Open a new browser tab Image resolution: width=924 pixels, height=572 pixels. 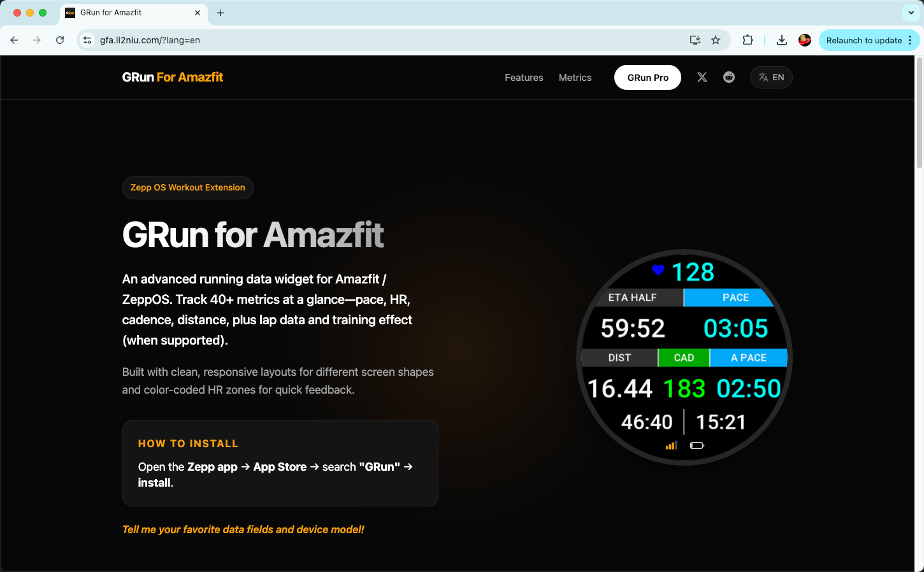(220, 13)
